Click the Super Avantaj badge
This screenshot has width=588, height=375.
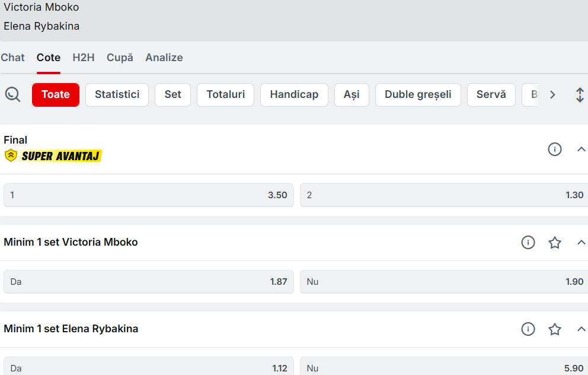coord(53,156)
